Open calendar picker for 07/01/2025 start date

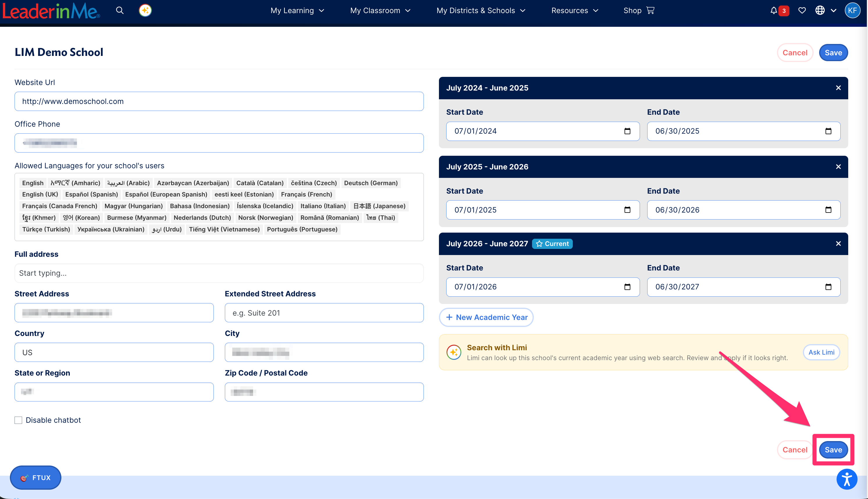tap(627, 210)
